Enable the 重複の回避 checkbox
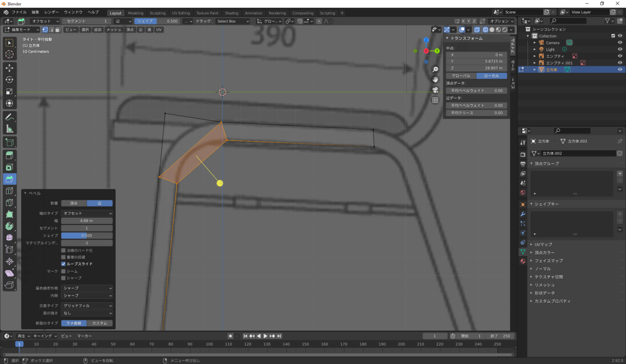Viewport: 626px width, 364px height. point(64,257)
